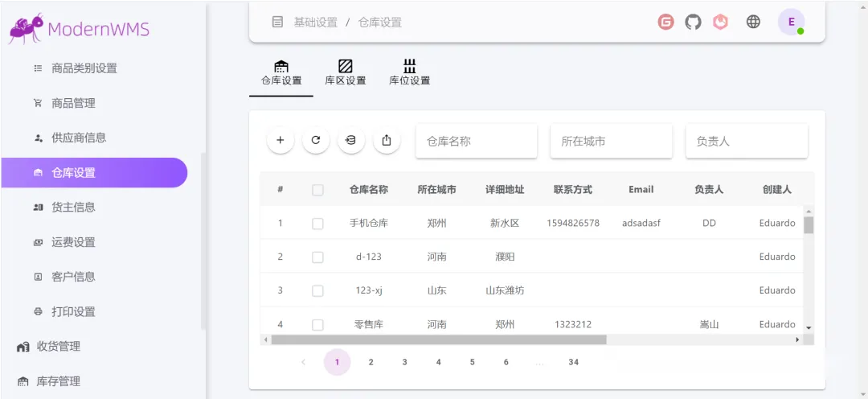Go to page 3

(x=404, y=363)
